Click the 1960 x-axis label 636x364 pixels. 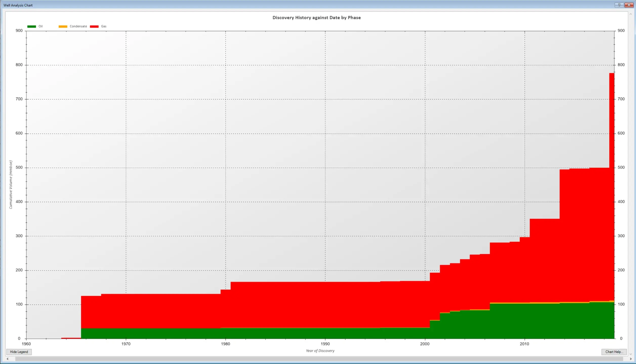[x=26, y=344]
